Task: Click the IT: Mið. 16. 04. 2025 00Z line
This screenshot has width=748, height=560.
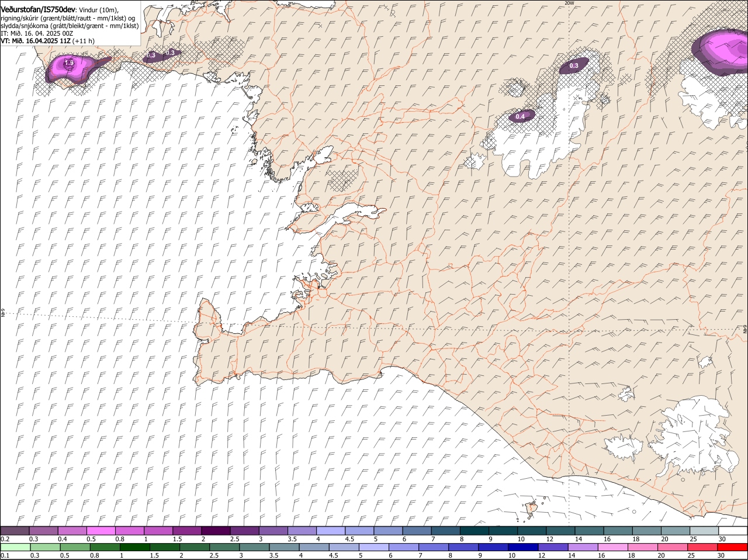Action: [x=37, y=33]
